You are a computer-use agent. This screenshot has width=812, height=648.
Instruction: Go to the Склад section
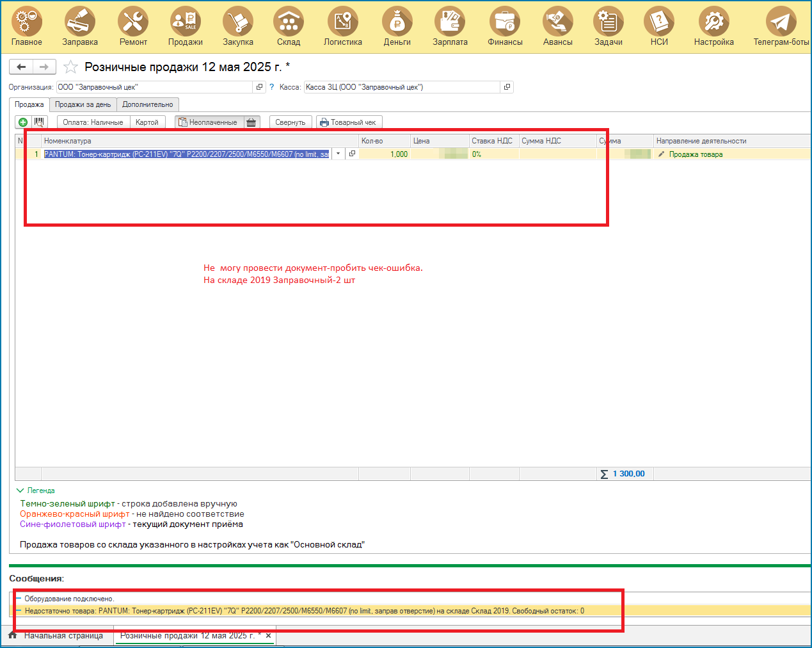click(289, 27)
